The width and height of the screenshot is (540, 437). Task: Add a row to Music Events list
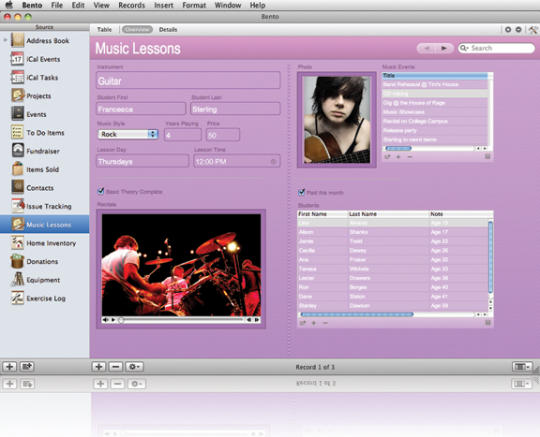398,157
